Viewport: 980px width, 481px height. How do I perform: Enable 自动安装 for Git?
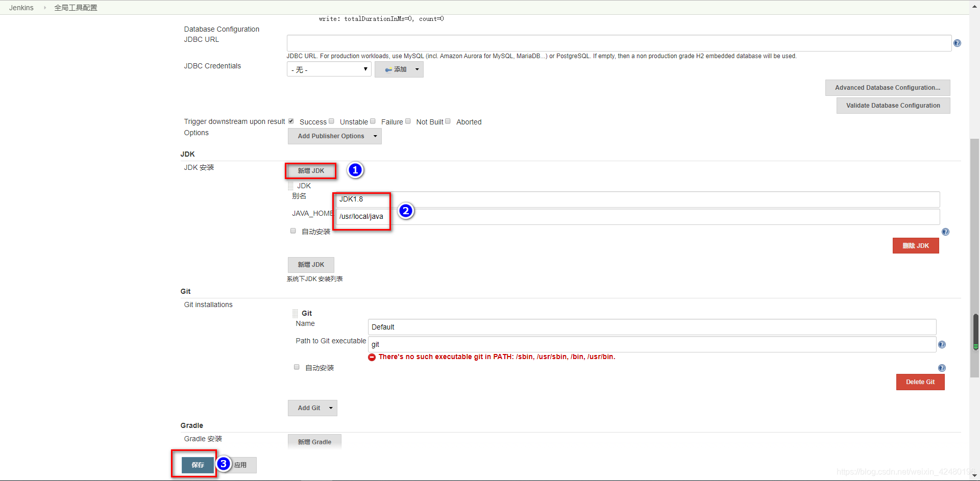[297, 367]
